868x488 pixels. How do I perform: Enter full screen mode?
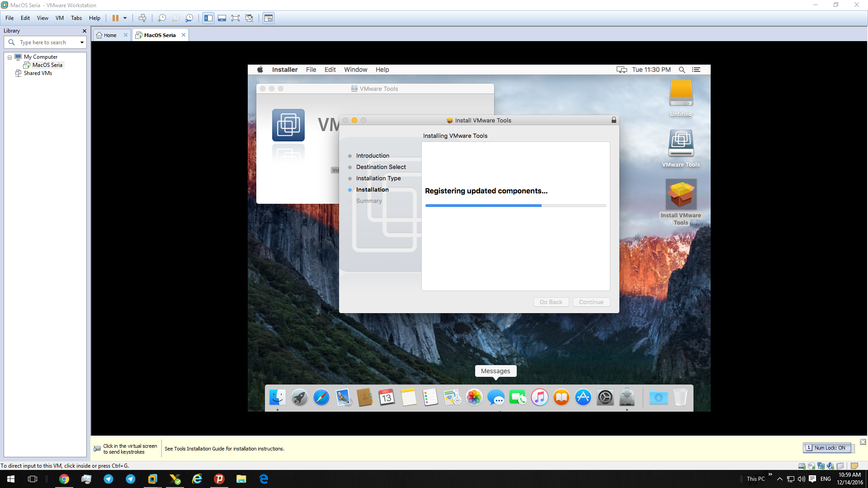236,18
